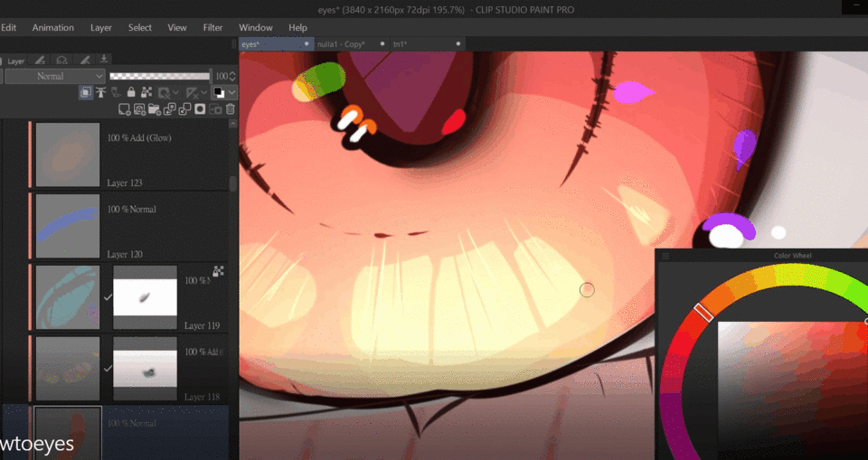
Task: Open the Normal blending mode dropdown
Action: (x=54, y=77)
